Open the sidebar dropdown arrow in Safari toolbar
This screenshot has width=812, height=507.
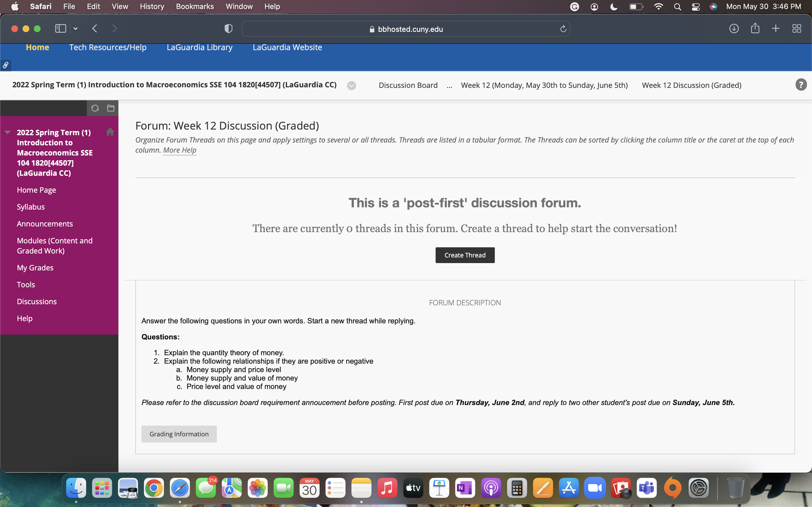(x=76, y=28)
